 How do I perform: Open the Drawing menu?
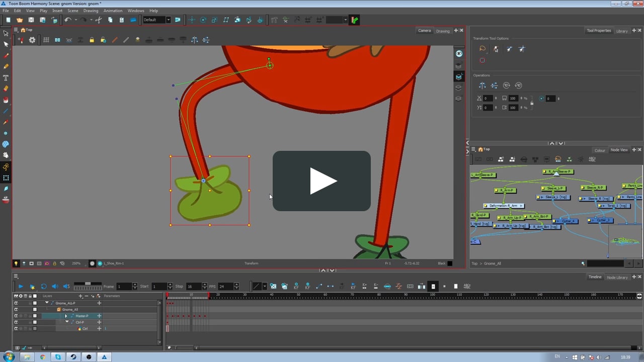(91, 11)
